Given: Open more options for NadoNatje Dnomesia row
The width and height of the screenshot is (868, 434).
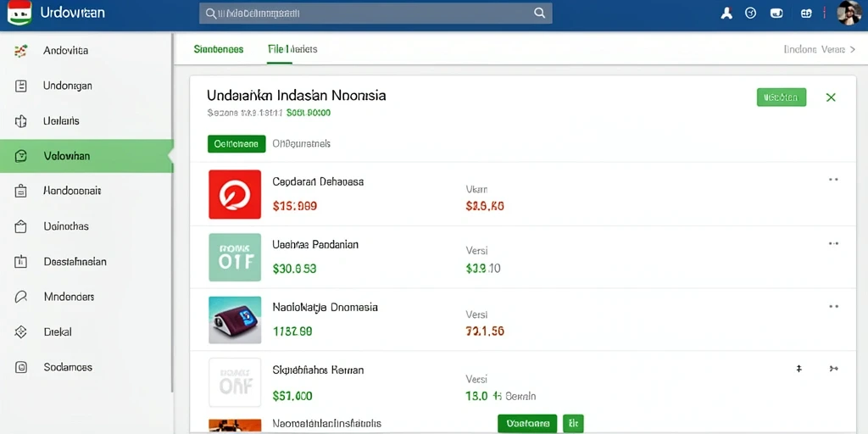Looking at the screenshot, I should click(x=833, y=307).
